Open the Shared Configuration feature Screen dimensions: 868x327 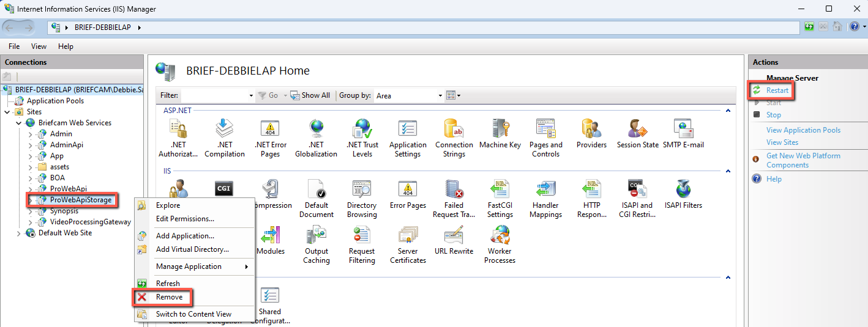270,305
